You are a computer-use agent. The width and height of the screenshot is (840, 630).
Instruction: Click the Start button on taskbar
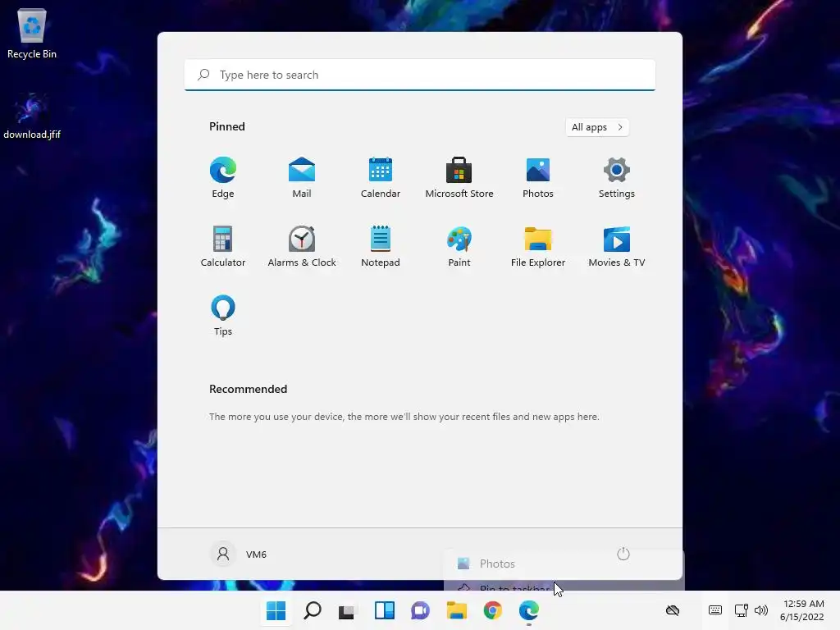point(276,610)
